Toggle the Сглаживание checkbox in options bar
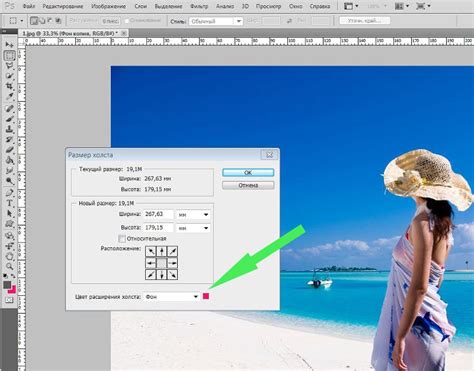 [x=127, y=21]
